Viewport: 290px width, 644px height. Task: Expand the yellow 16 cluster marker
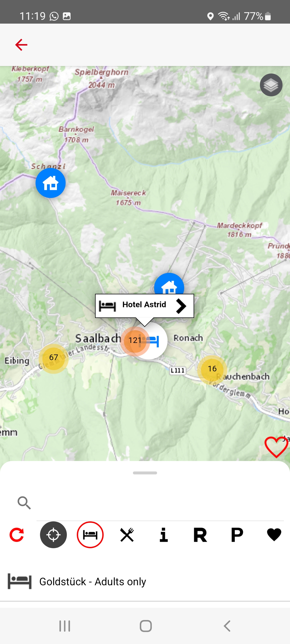[x=212, y=369]
